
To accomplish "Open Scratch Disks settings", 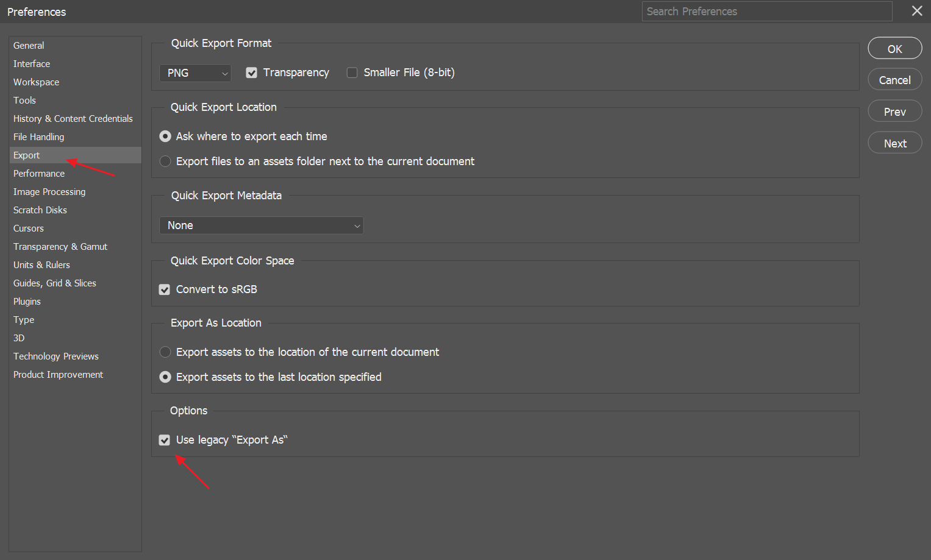I will [40, 210].
